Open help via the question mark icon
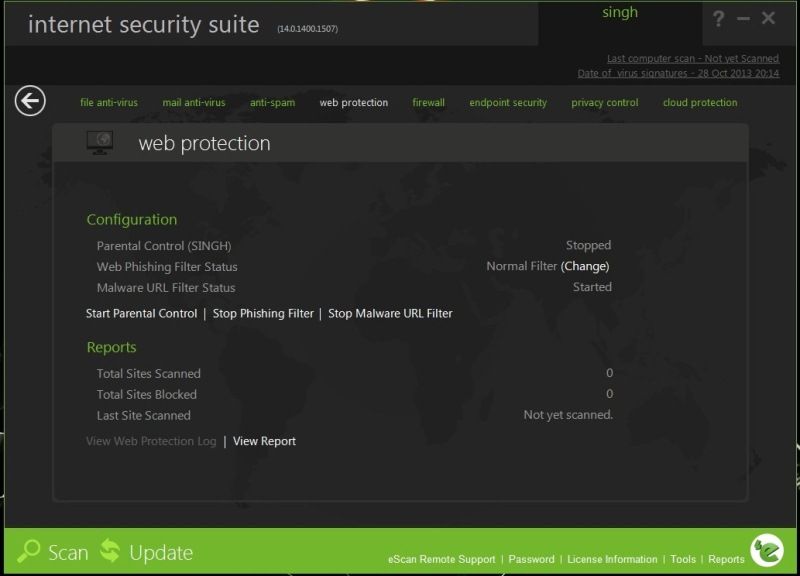Image resolution: width=800 pixels, height=576 pixels. [718, 19]
